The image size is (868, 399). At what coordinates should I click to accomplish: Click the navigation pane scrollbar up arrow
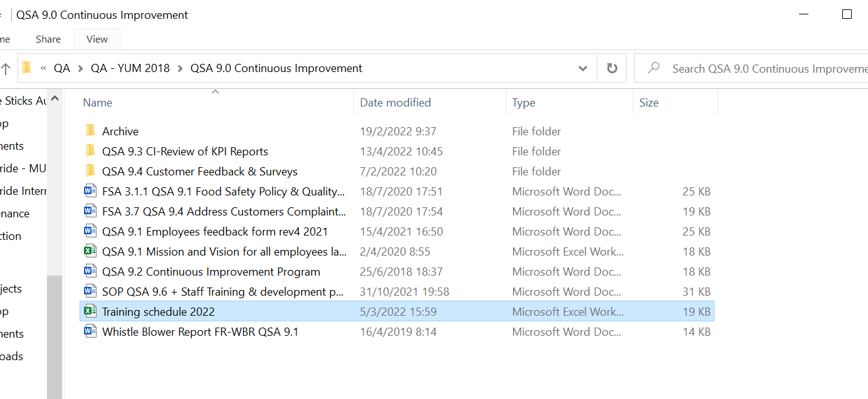click(x=55, y=98)
